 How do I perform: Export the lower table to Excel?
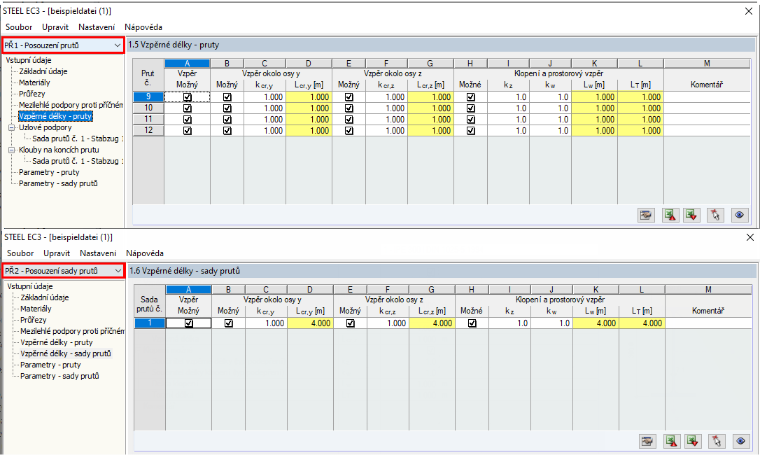pos(672,441)
